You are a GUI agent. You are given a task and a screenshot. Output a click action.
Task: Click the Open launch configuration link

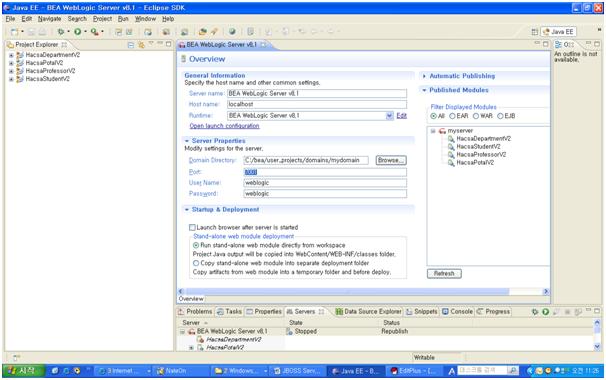224,126
